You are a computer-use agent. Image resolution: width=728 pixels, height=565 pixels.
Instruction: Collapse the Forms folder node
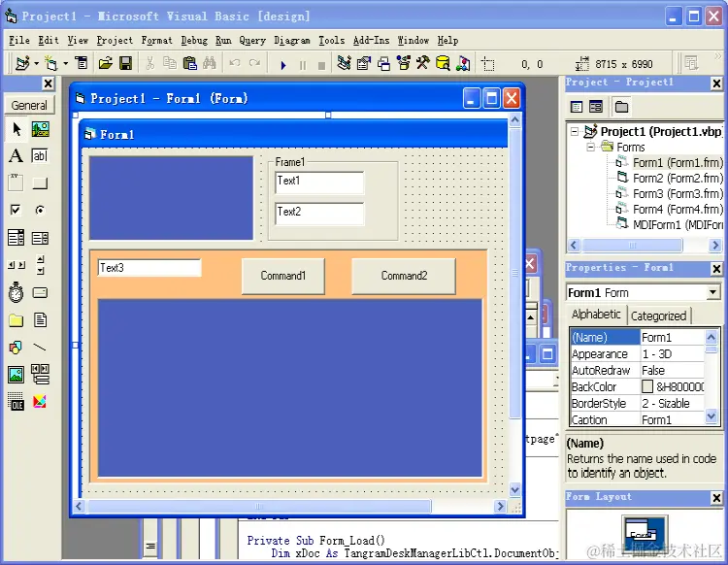point(590,148)
